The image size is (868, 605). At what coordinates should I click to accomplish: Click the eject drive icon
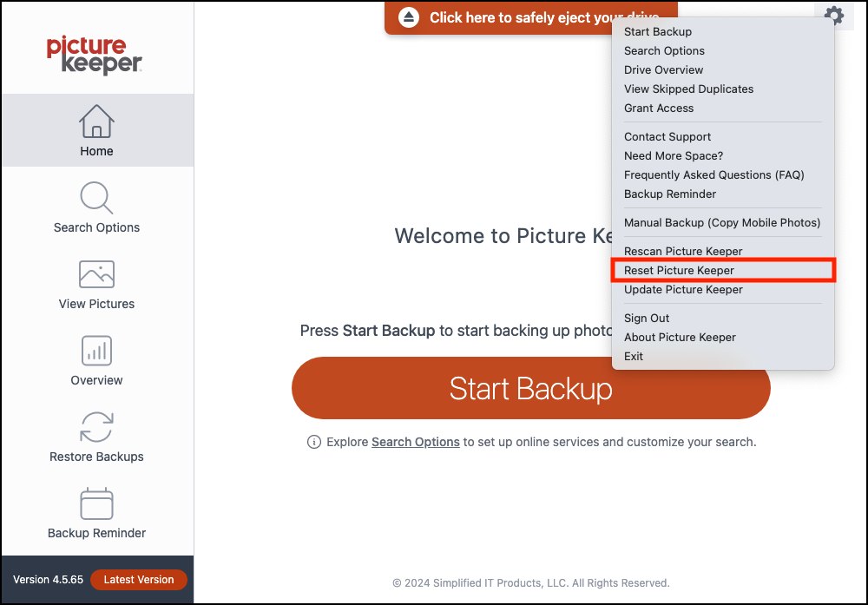(409, 17)
